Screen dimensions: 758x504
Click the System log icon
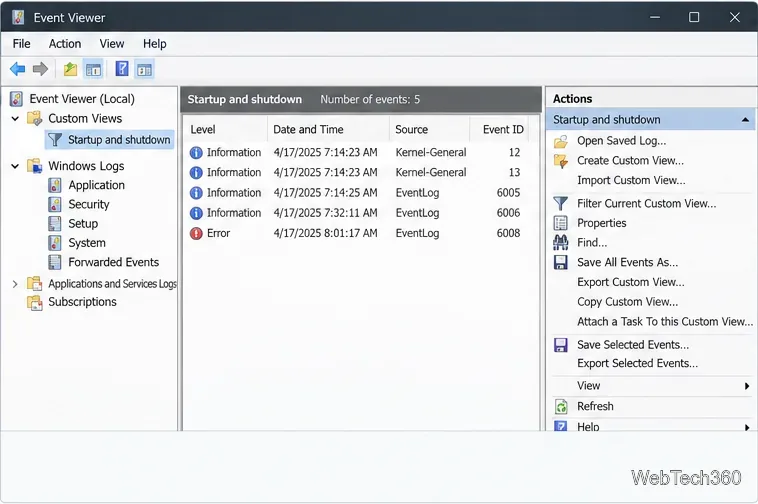coord(55,243)
